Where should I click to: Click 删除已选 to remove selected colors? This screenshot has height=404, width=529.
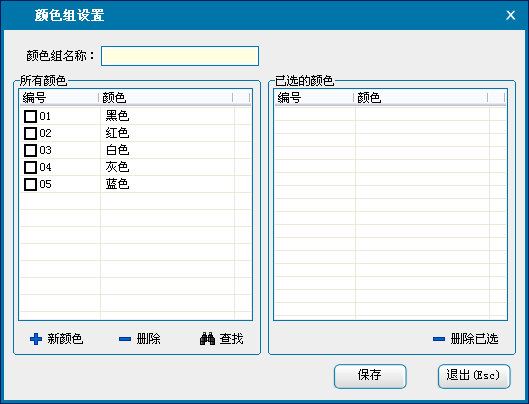[474, 339]
